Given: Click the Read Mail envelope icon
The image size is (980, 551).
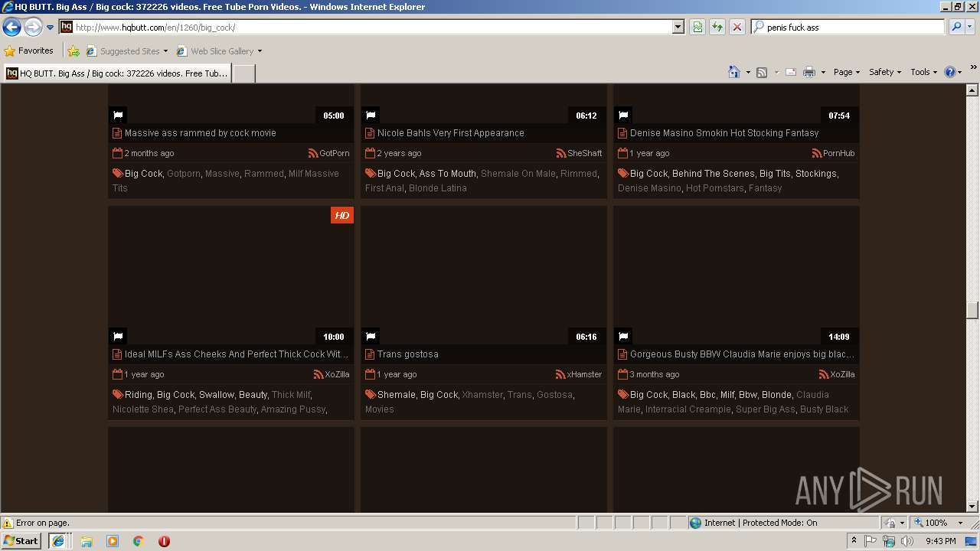Looking at the screenshot, I should point(791,72).
